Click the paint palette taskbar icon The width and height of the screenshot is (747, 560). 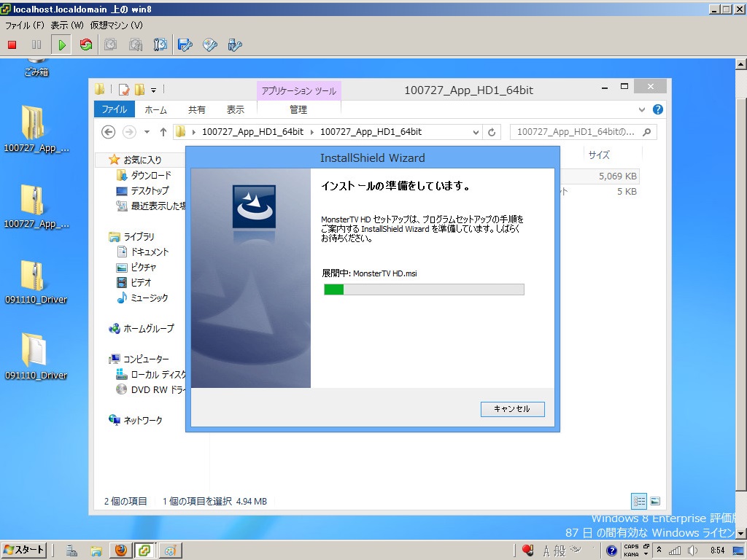click(x=170, y=551)
